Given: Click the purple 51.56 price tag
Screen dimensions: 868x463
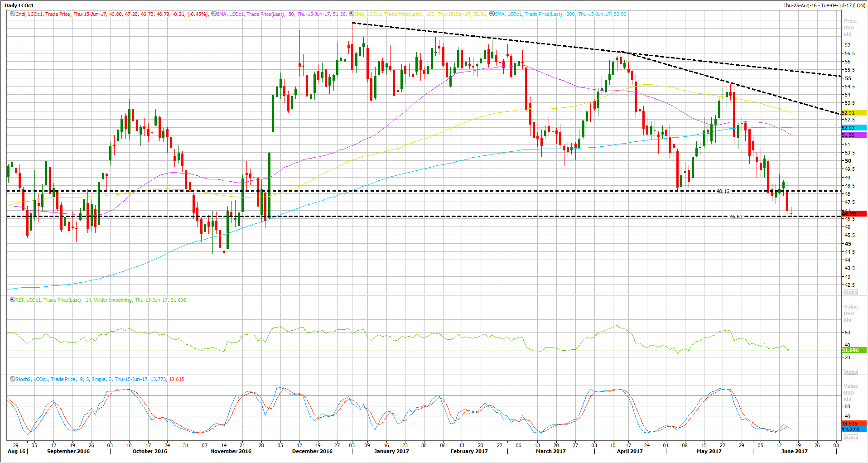Looking at the screenshot, I should click(x=854, y=135).
